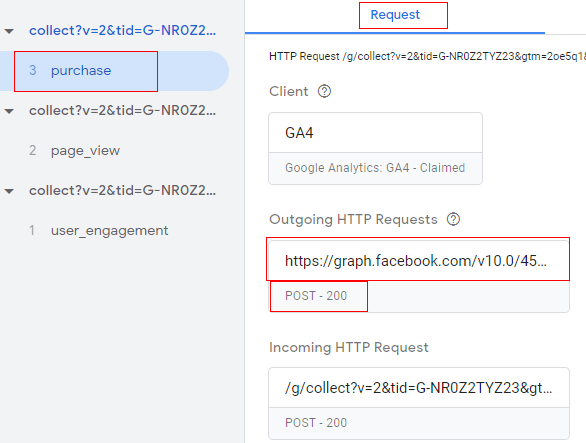Click POST - 200 under incoming request
The image size is (586, 443).
pos(316,423)
